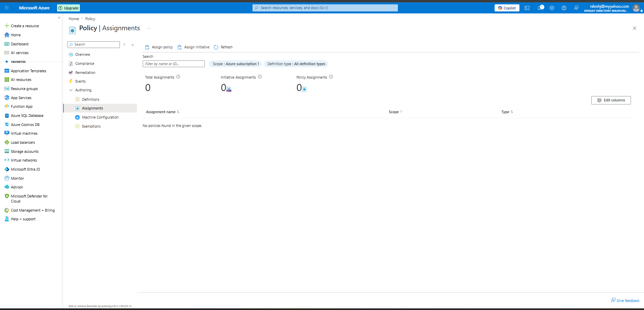Open All services in the sidebar
This screenshot has height=310, width=644.
(x=16, y=53)
